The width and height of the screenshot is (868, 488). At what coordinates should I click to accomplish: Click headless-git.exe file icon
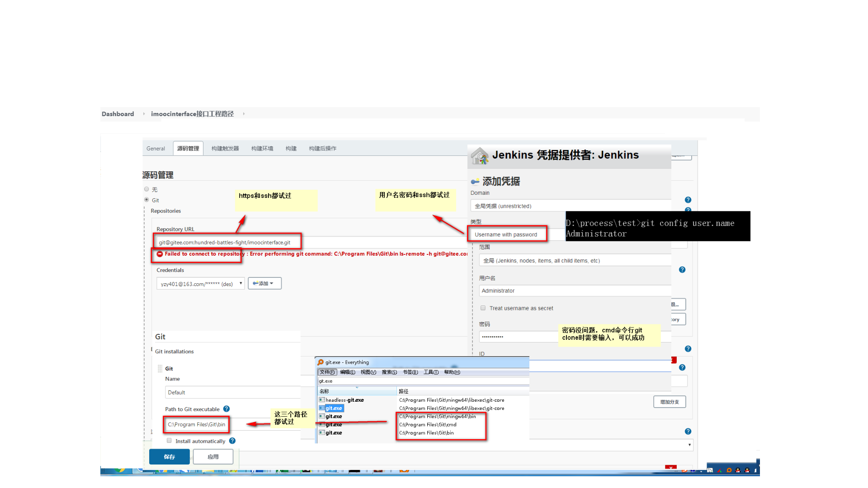322,400
